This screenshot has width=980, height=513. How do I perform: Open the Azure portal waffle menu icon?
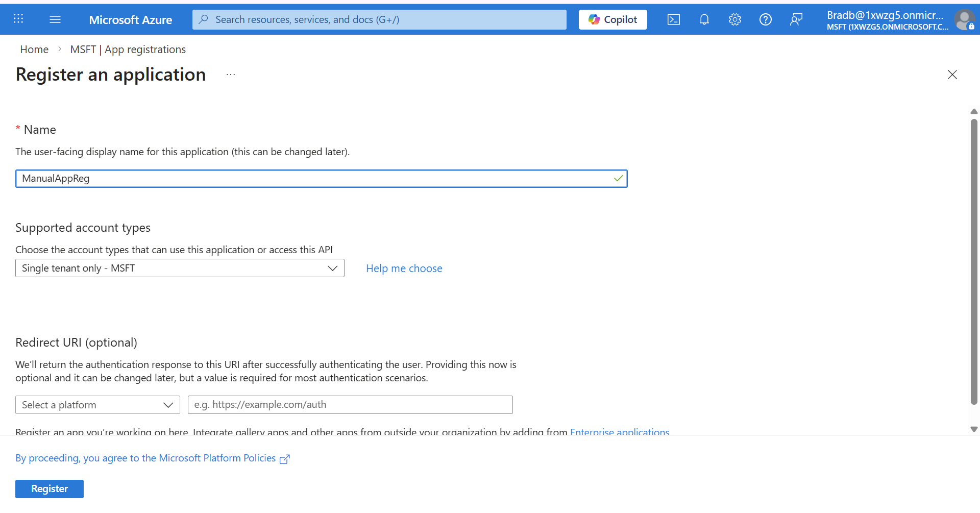[18, 19]
